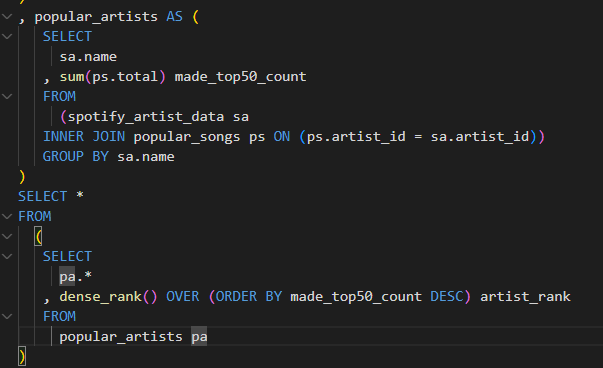Image resolution: width=603 pixels, height=368 pixels.
Task: Click sa.name after GROUP BY
Action: pos(146,157)
